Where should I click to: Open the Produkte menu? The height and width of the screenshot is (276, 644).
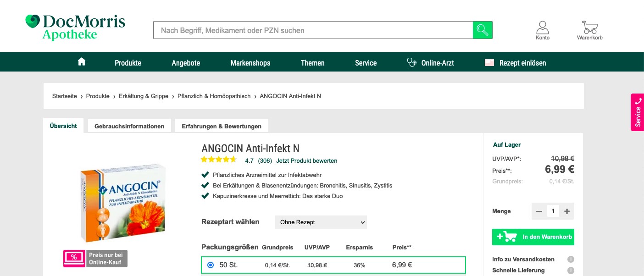(128, 63)
